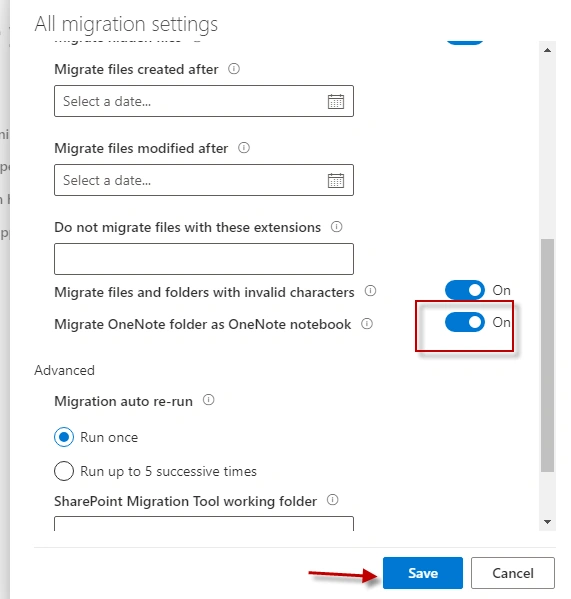Toggle Migrate files and folders with invalid characters
This screenshot has width=571, height=599.
[464, 290]
